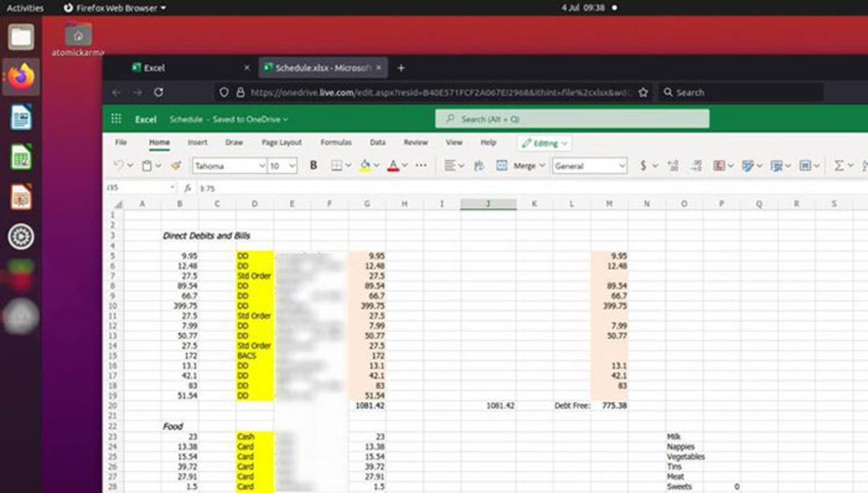The width and height of the screenshot is (868, 493).
Task: Open Cell Styles icon
Action: 748,165
